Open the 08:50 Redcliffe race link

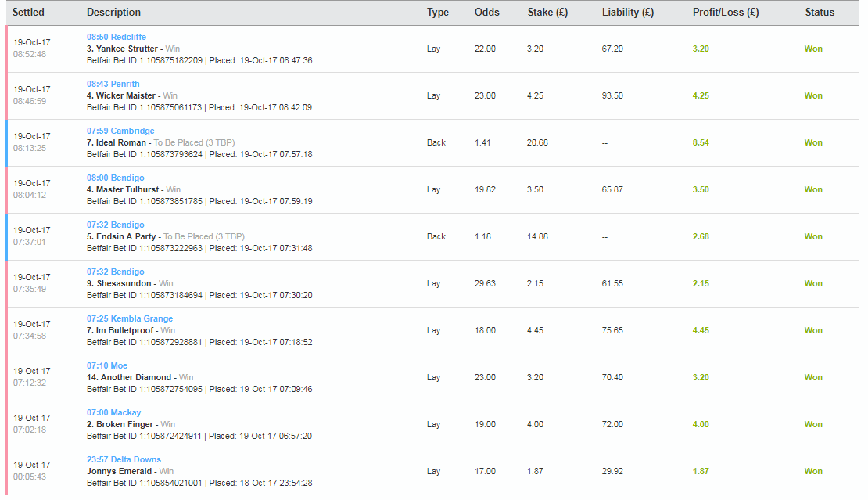pos(117,37)
